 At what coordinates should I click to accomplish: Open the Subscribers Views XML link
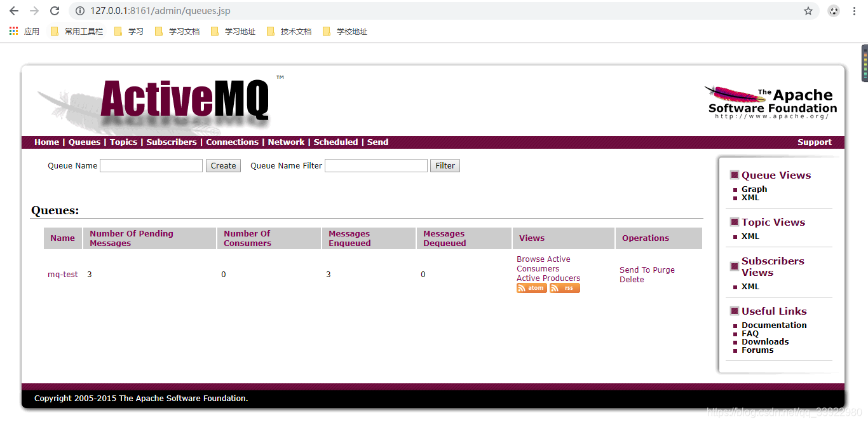pyautogui.click(x=750, y=287)
